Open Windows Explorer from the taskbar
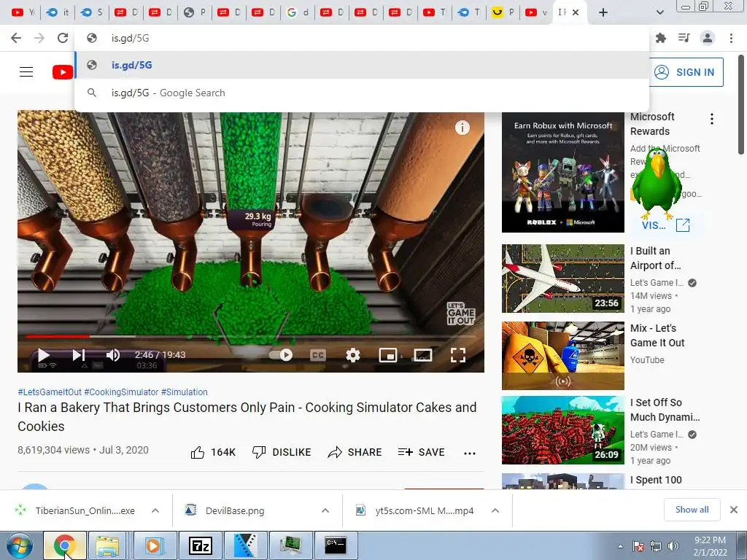 (108, 545)
